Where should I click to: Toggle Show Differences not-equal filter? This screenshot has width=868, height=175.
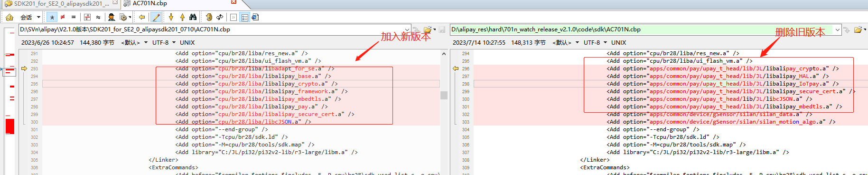click(63, 17)
